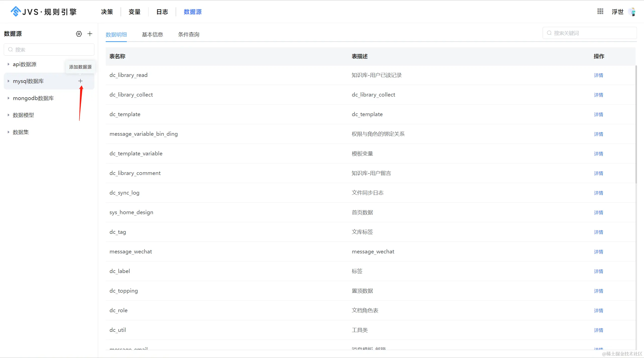Open the datasource settings hexagon icon
This screenshot has height=358, width=644.
[x=79, y=34]
